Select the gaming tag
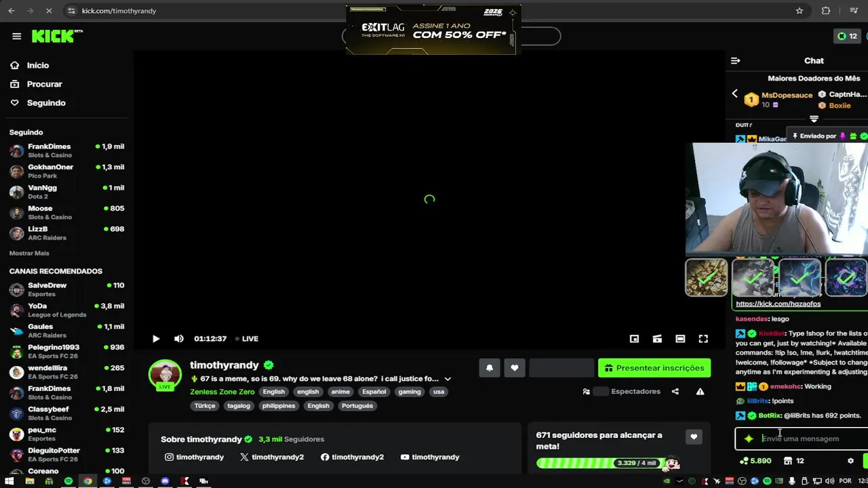 pyautogui.click(x=410, y=392)
